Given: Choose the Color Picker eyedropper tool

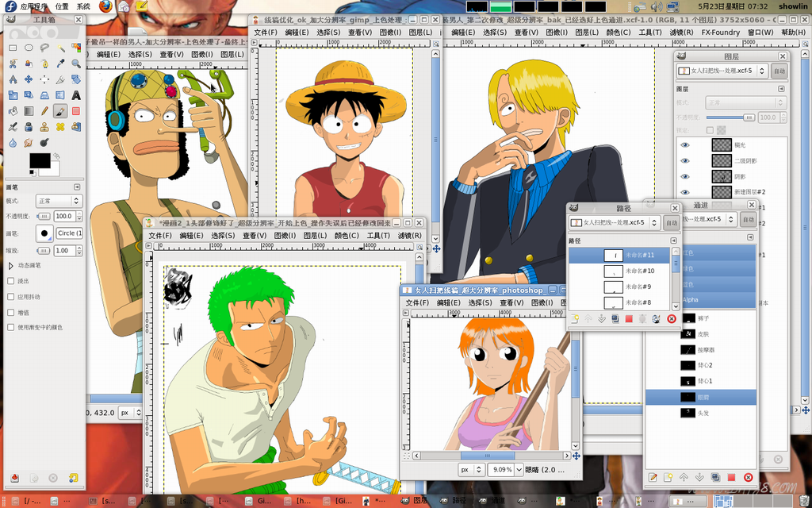Looking at the screenshot, I should click(60, 63).
